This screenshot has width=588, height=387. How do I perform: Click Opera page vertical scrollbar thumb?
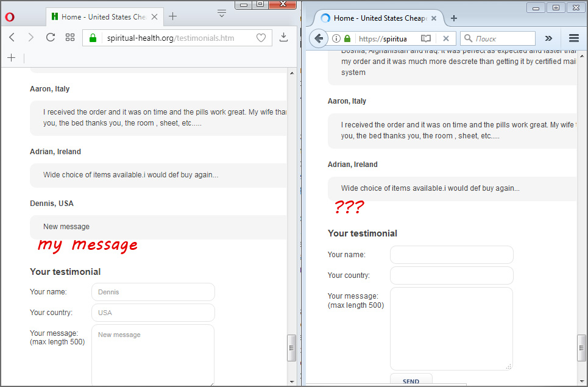[291, 348]
